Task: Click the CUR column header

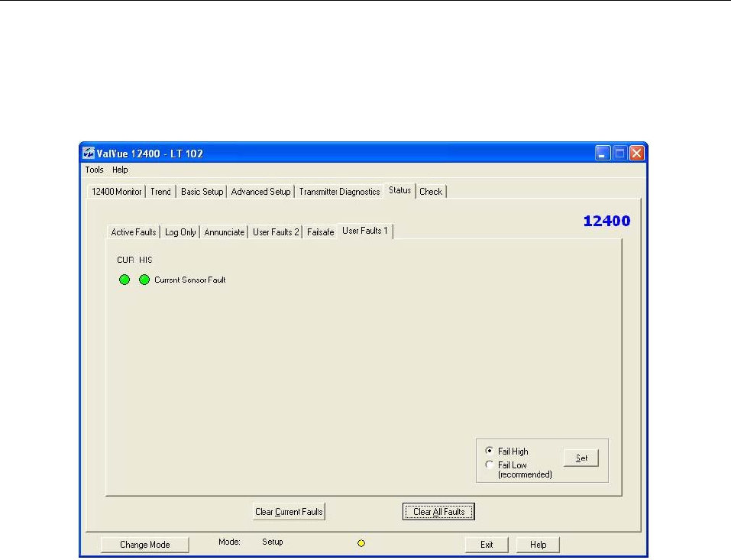Action: 125,260
